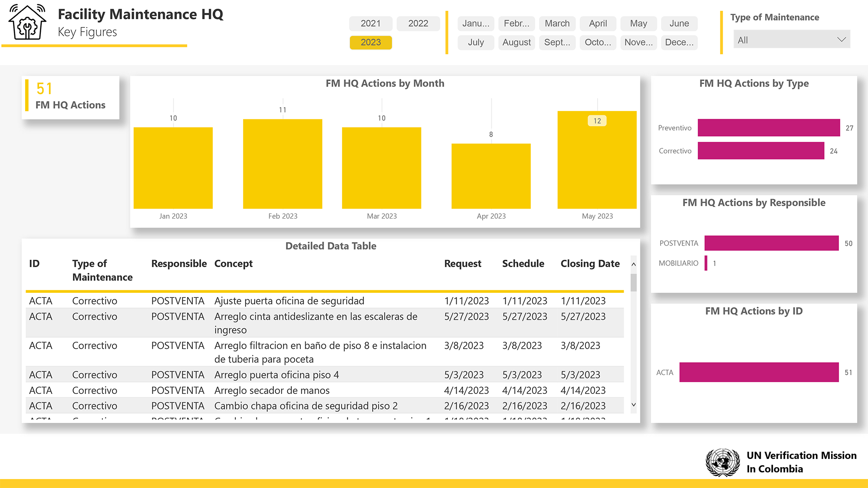Click the Facility Maintenance house logo icon
This screenshot has height=488, width=868.
click(x=28, y=22)
